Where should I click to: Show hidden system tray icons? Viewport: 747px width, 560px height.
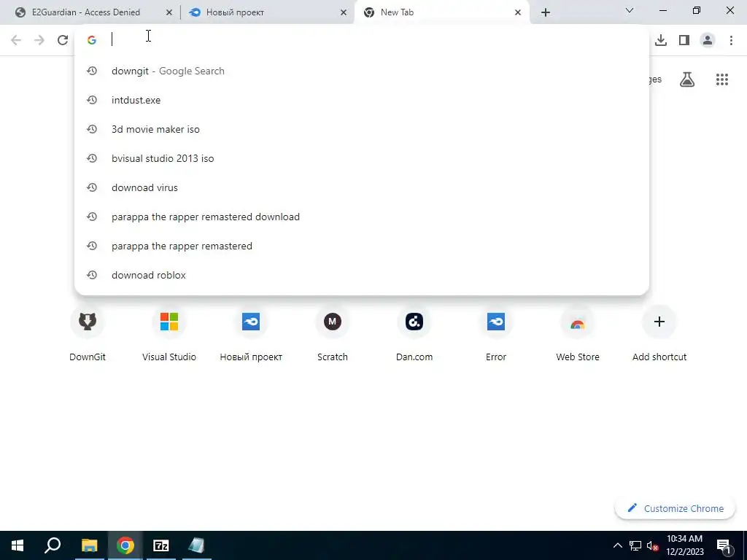click(617, 545)
